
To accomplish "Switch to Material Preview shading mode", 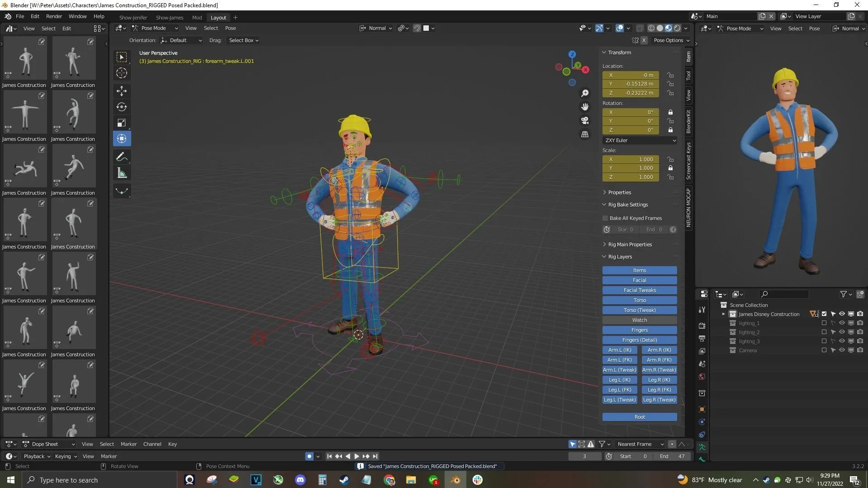I will click(669, 28).
